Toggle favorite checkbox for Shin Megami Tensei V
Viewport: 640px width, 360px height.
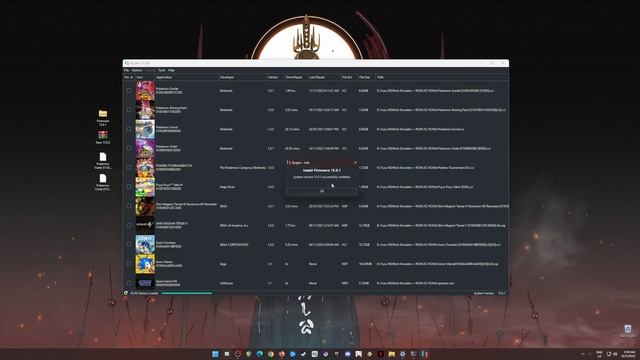[x=129, y=225]
